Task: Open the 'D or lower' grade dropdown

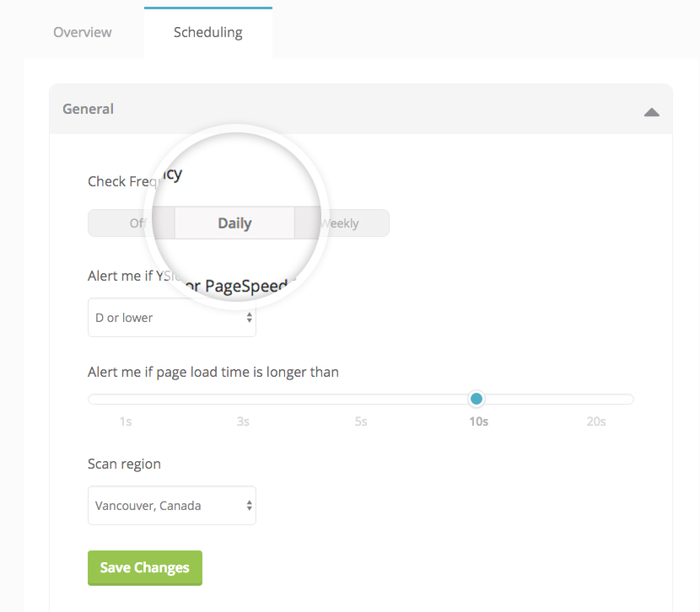Action: pos(171,318)
